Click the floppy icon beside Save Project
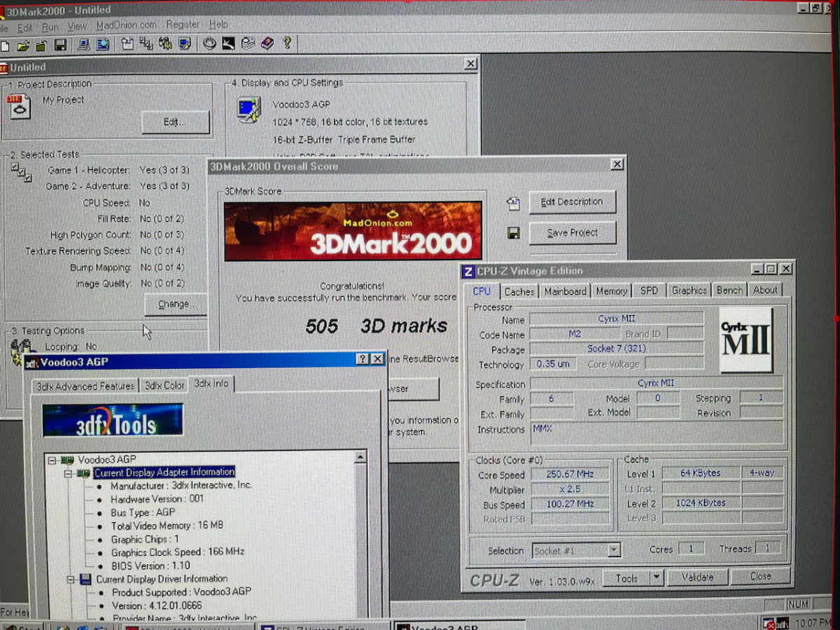 pos(513,233)
